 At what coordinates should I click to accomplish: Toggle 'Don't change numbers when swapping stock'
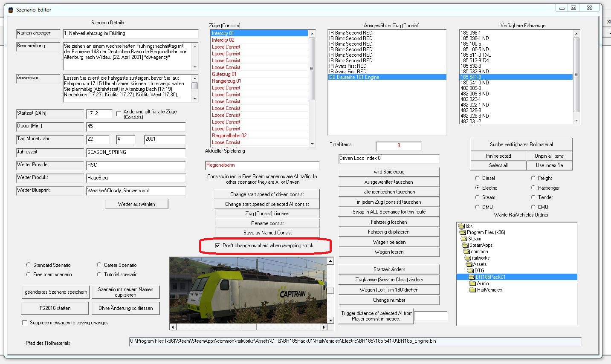click(217, 246)
